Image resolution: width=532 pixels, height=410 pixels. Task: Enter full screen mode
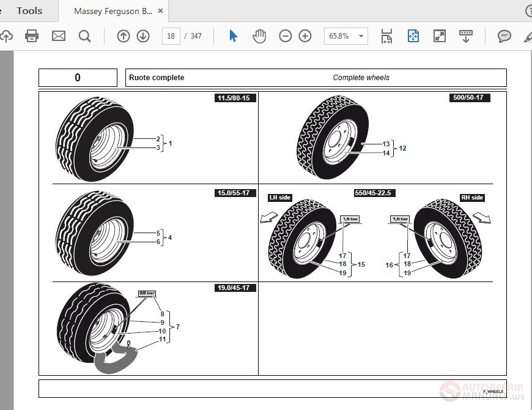tap(440, 36)
